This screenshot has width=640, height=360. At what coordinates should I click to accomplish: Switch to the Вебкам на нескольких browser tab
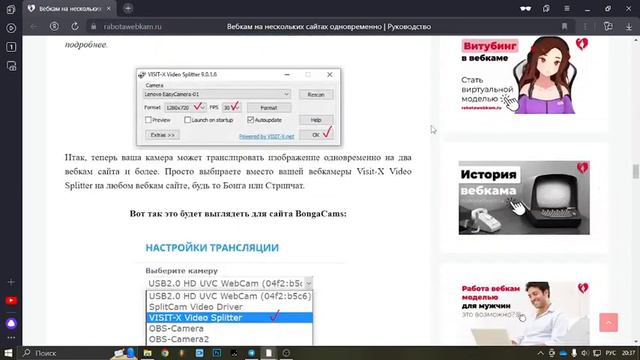point(70,9)
